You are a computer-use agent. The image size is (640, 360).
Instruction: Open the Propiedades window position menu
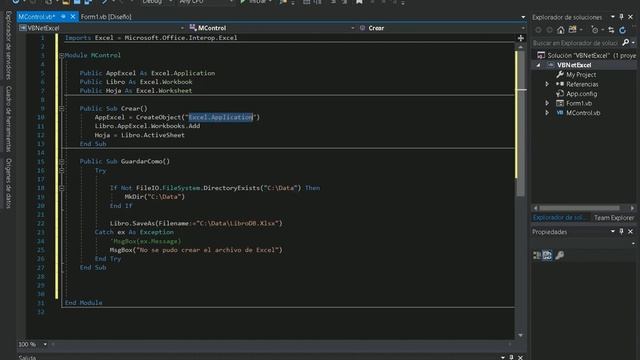point(613,231)
